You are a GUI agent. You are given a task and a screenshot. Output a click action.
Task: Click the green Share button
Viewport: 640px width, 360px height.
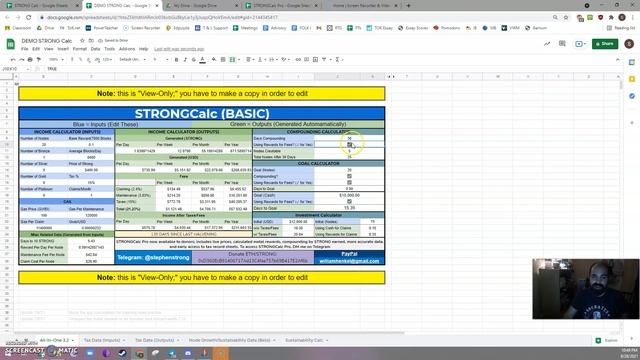tap(605, 44)
